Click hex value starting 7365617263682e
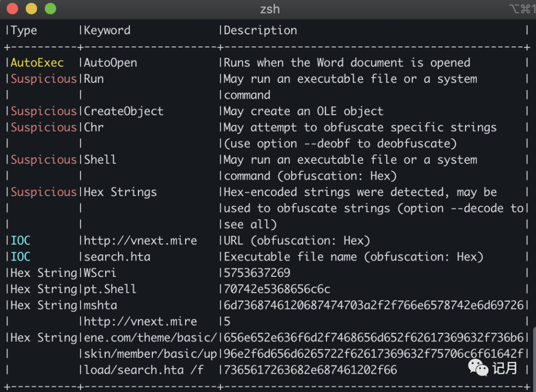The image size is (536, 392). [310, 370]
